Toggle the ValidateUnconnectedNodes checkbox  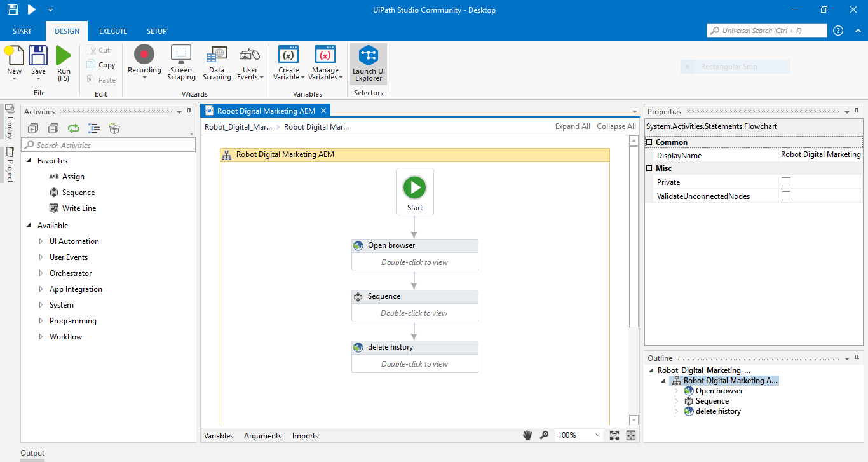(x=786, y=196)
